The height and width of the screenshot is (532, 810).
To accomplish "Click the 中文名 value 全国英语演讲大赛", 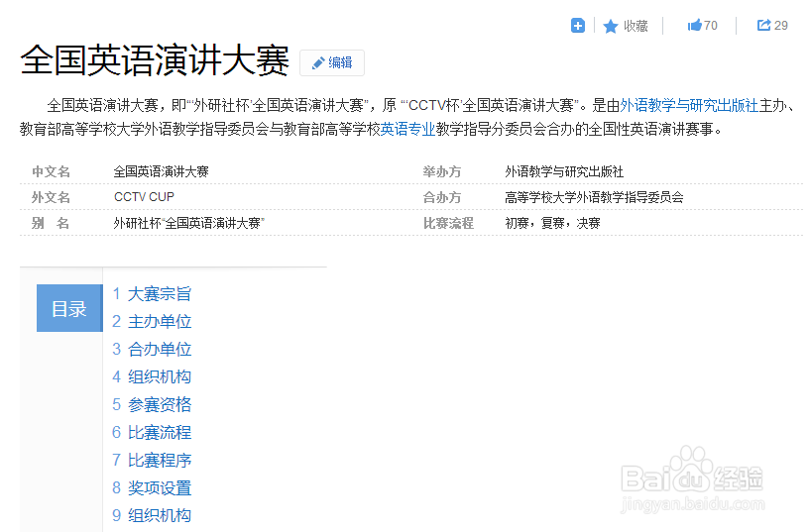I will click(162, 171).
